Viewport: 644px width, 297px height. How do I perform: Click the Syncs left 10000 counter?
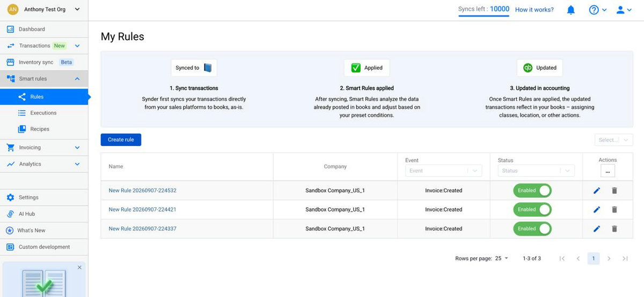(484, 9)
